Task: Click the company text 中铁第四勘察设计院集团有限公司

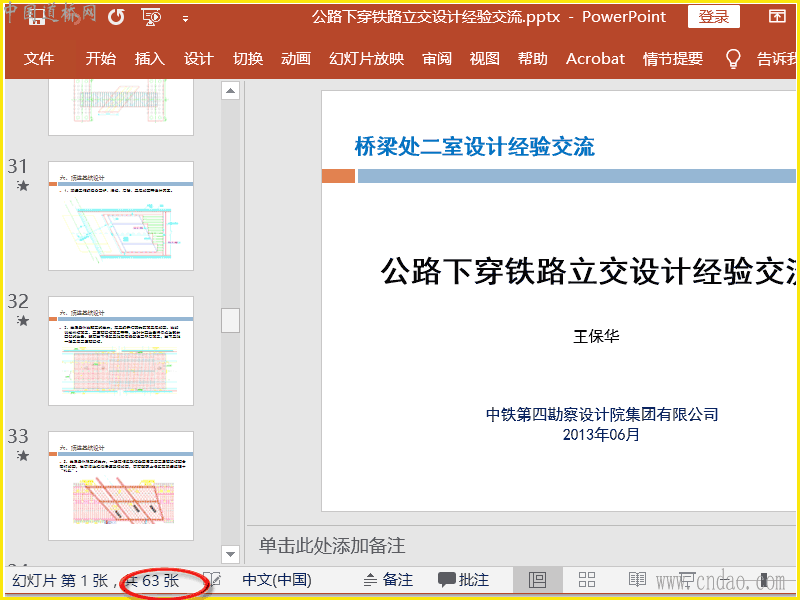Action: coord(602,414)
